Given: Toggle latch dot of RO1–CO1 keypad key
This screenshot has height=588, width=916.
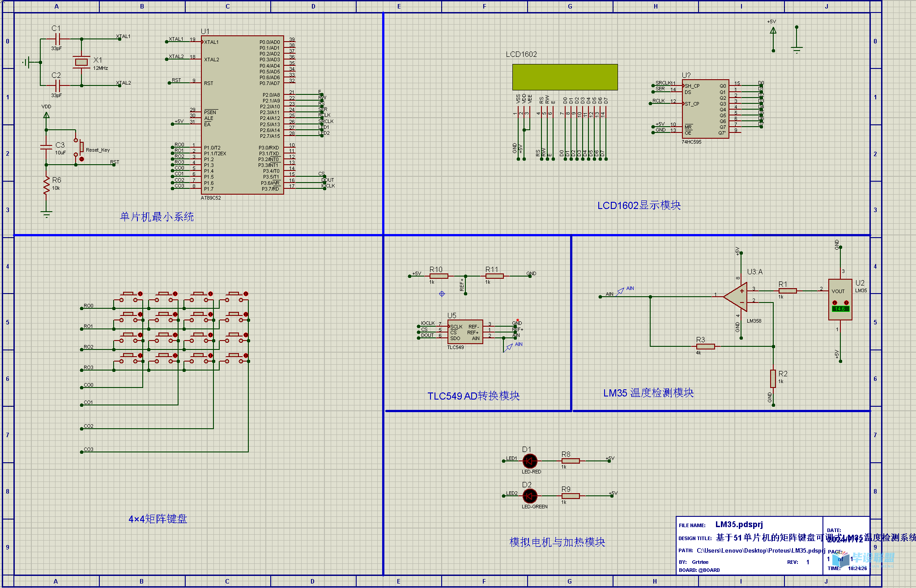Looking at the screenshot, I should coord(175,315).
